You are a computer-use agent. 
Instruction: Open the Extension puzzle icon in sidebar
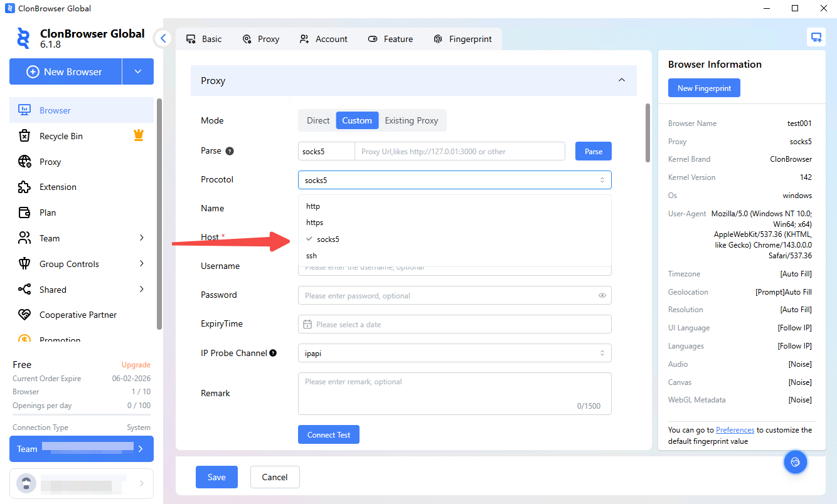(x=24, y=187)
